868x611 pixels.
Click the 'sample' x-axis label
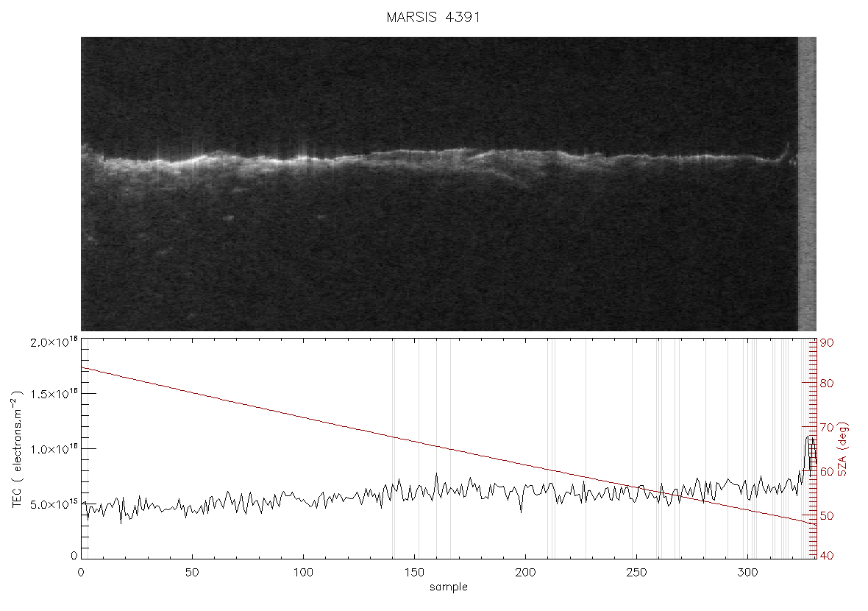(x=449, y=587)
